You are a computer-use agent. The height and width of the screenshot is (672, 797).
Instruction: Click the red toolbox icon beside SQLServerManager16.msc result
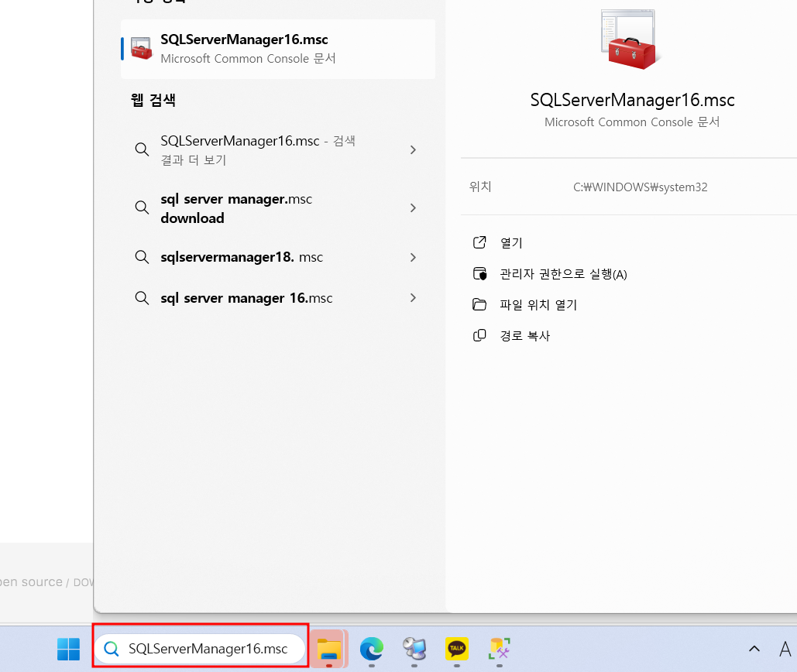[x=141, y=49]
